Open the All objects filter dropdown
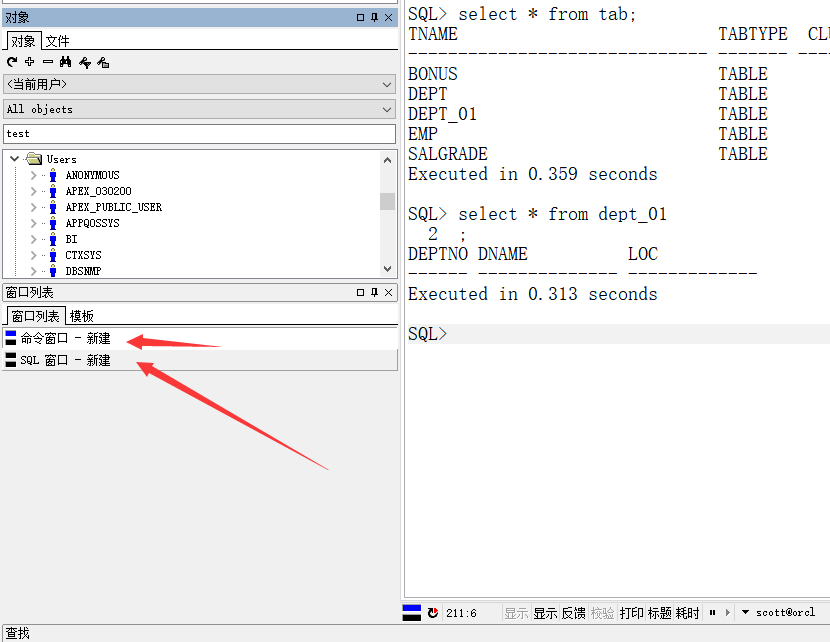This screenshot has width=830, height=642. coord(200,109)
